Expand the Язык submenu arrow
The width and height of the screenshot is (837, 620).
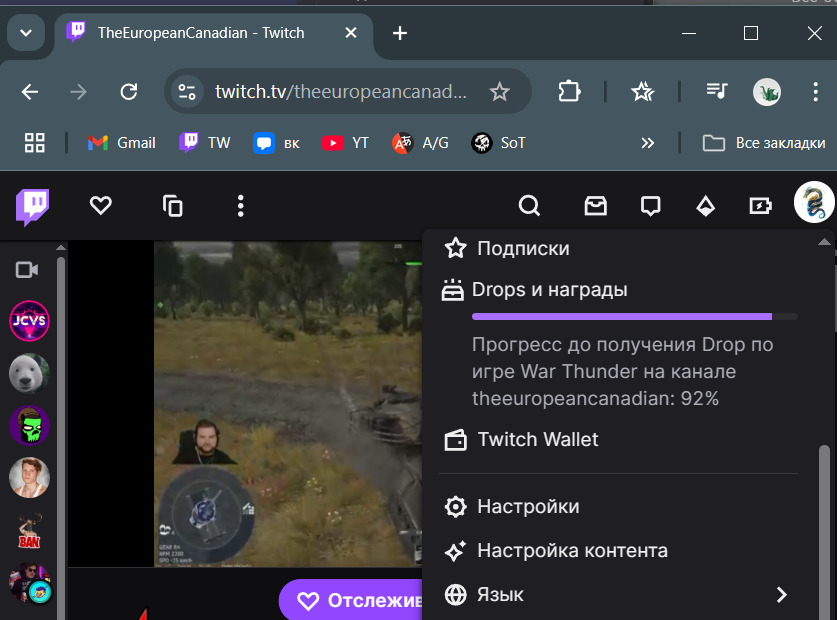(781, 594)
